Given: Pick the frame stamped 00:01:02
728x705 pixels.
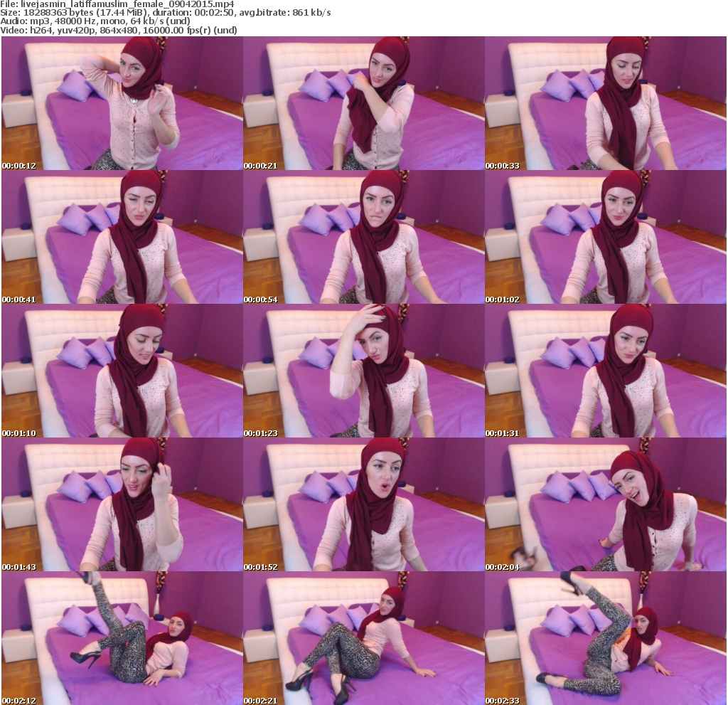Looking at the screenshot, I should point(606,237).
